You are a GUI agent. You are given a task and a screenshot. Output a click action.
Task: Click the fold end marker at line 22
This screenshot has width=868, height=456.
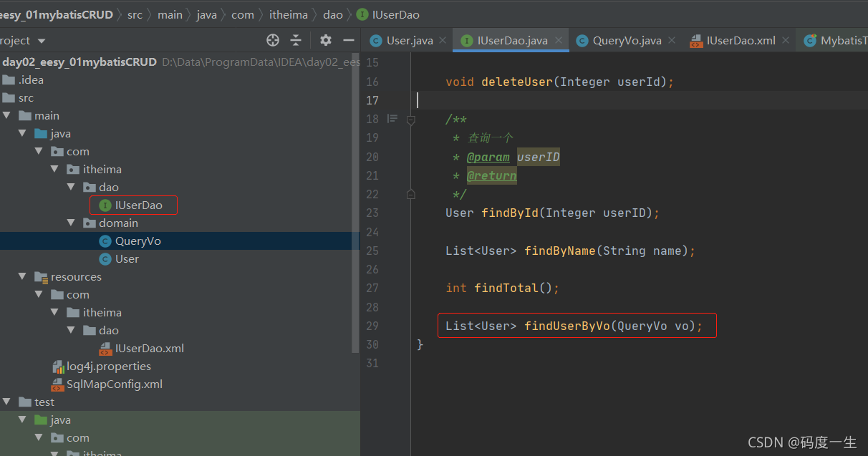click(x=410, y=194)
